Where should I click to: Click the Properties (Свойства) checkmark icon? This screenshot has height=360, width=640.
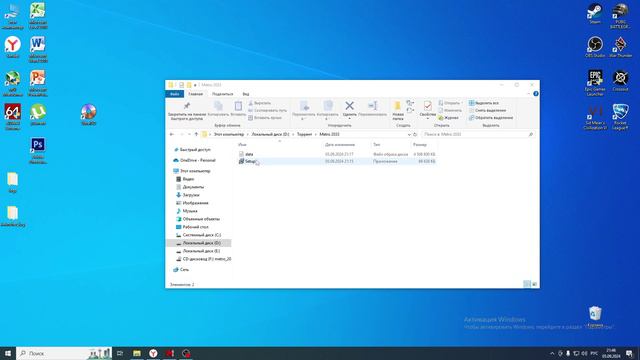pos(427,106)
